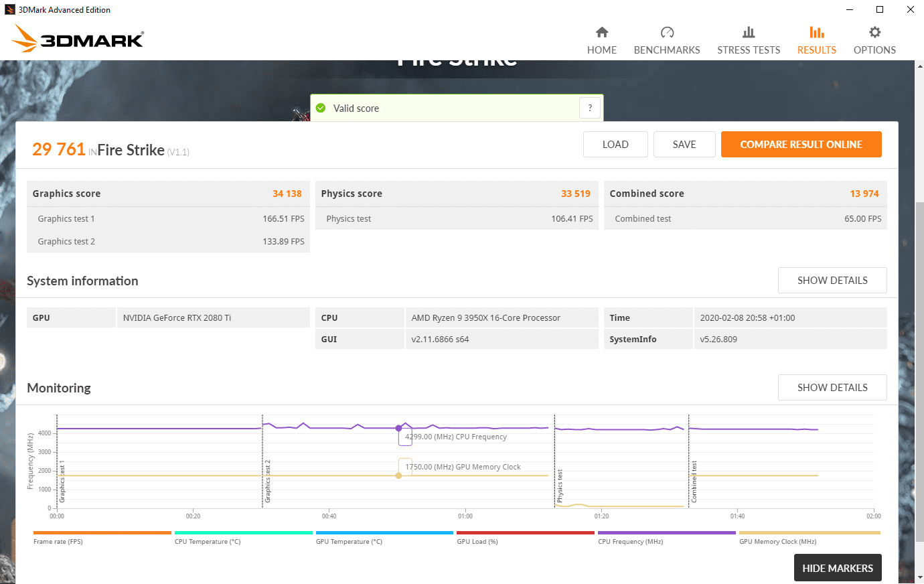Click the Graphics test 2 row
The image size is (924, 584).
coord(168,241)
